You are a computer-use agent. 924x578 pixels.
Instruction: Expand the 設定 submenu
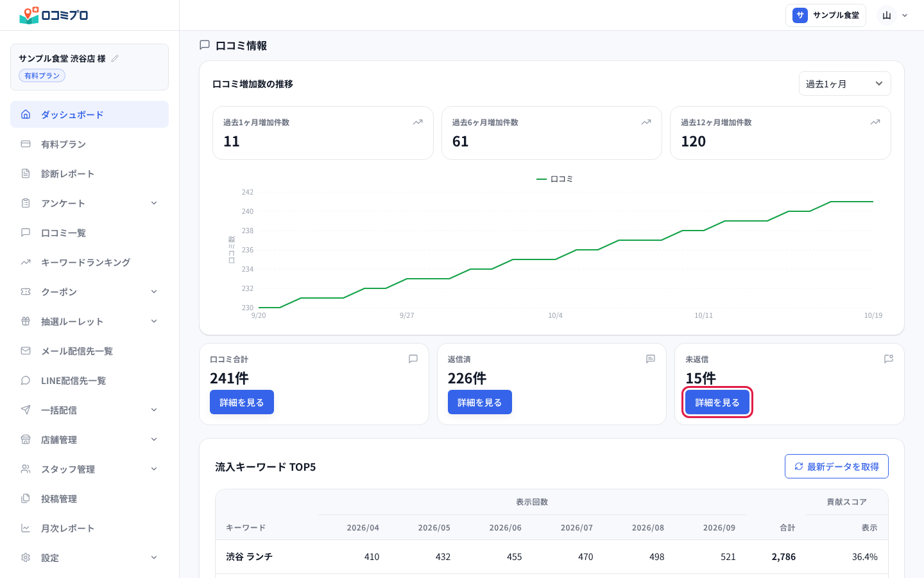(154, 557)
